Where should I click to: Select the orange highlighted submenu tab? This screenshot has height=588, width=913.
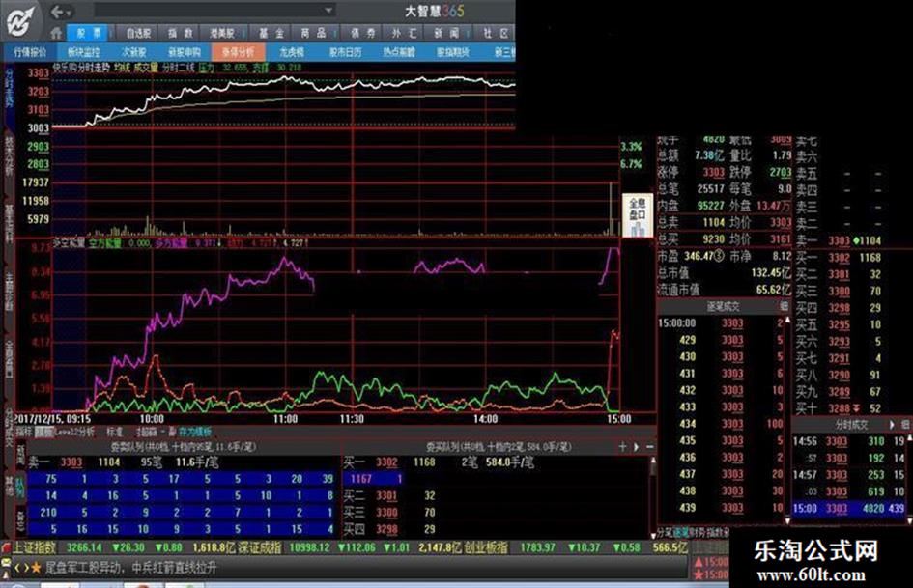click(x=238, y=52)
